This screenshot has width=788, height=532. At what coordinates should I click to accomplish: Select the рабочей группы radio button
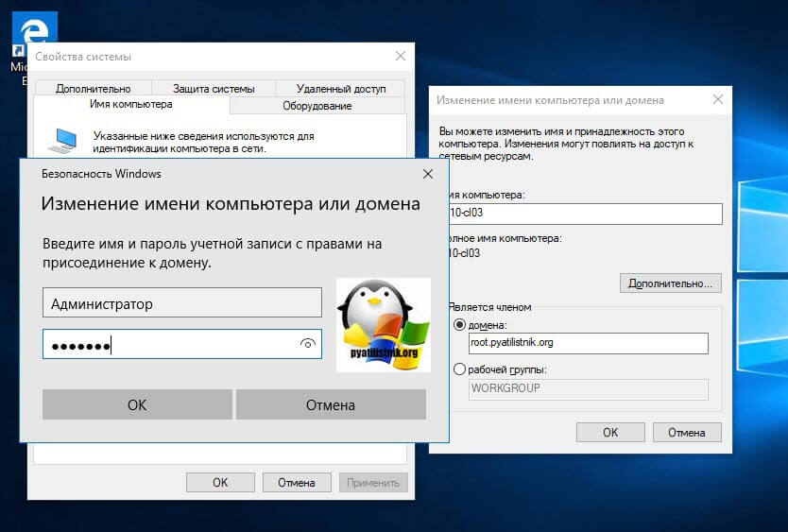[460, 369]
